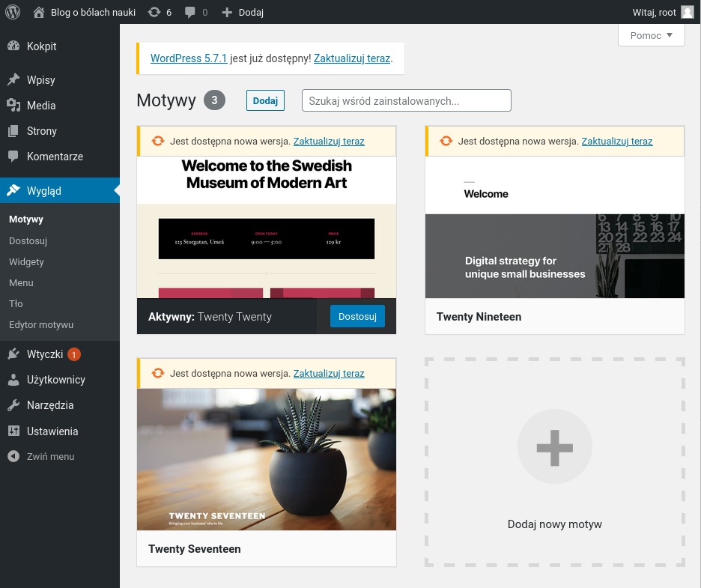Click the Strony pages icon
The height and width of the screenshot is (588, 701).
coord(14,130)
